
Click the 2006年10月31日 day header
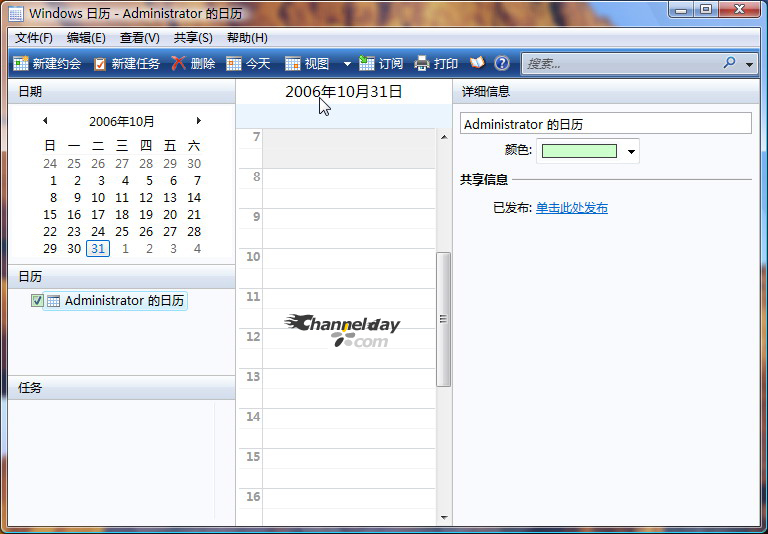tap(343, 92)
